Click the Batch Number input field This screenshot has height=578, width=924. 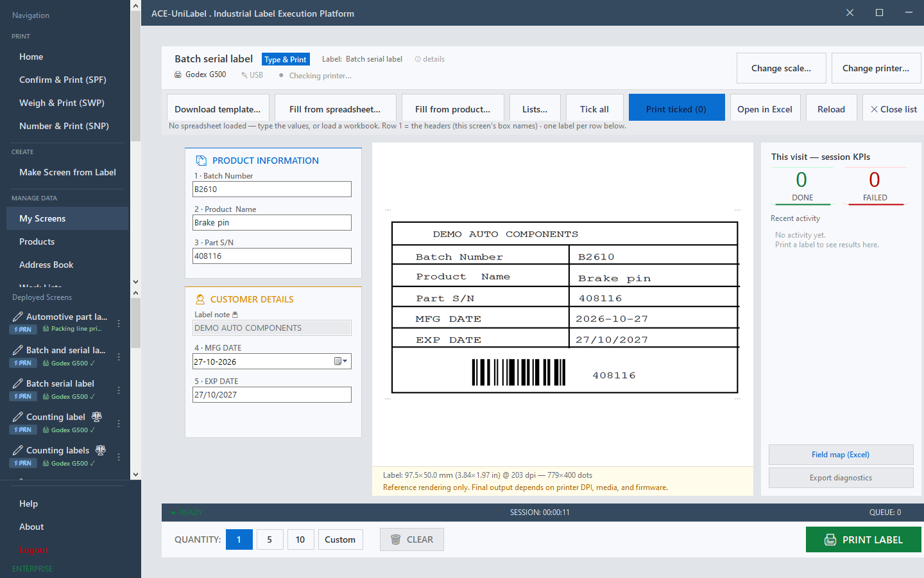pos(272,189)
